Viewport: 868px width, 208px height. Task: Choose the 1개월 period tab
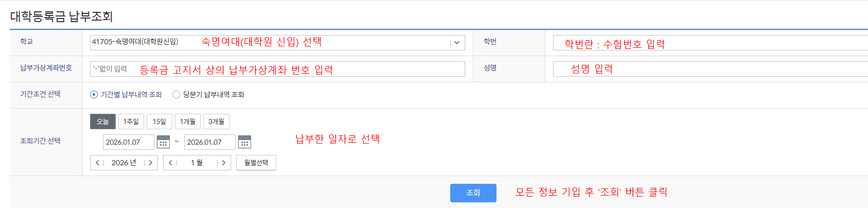point(188,122)
